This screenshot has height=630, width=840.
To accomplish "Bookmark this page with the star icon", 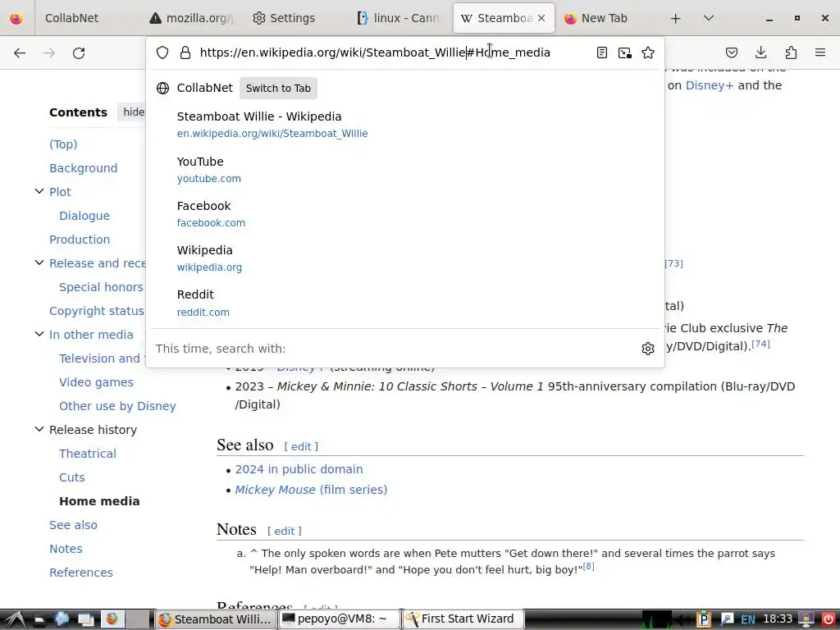I will [x=648, y=52].
